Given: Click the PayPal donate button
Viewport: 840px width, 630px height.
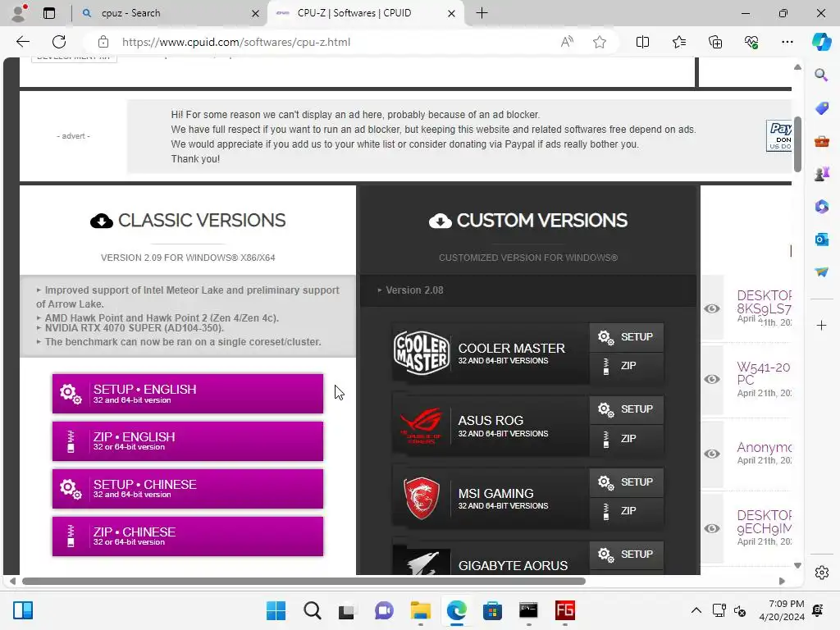Looking at the screenshot, I should pyautogui.click(x=779, y=136).
